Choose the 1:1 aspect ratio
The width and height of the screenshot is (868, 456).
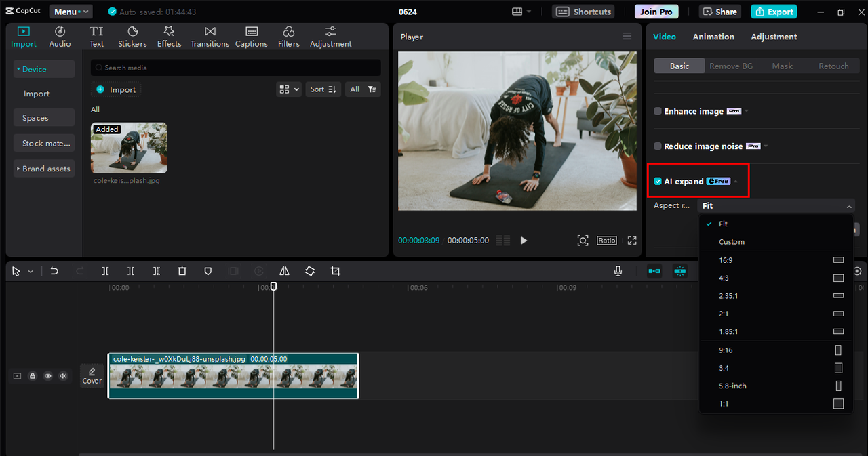(x=776, y=404)
